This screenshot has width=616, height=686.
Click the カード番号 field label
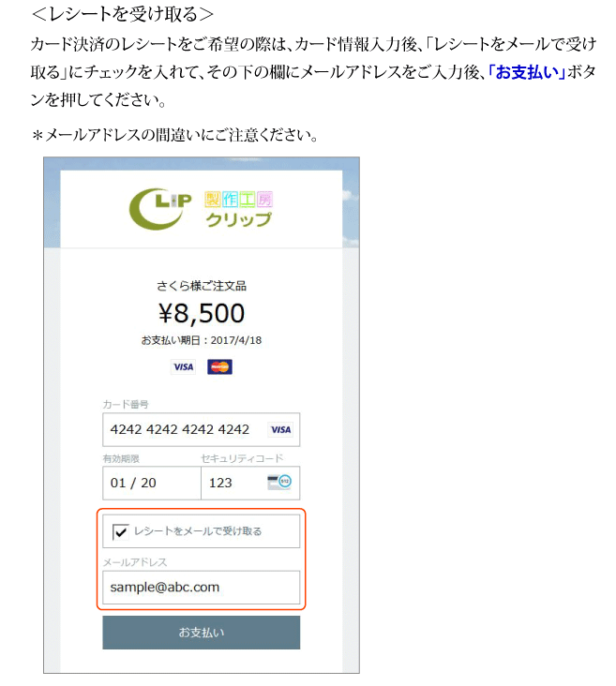click(126, 404)
